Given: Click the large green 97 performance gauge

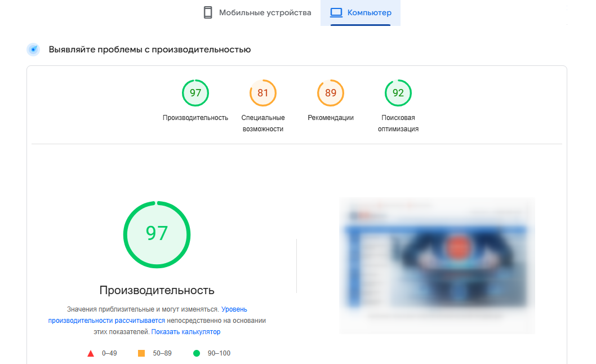Looking at the screenshot, I should 157,234.
